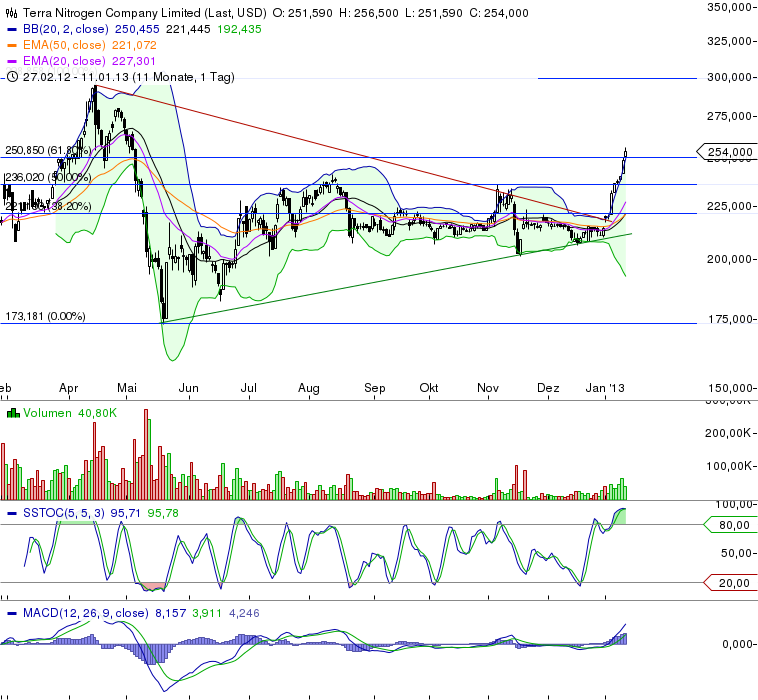This screenshot has width=758, height=700.
Task: Click the 80,00 stochastic overbought level tag
Action: pos(733,523)
